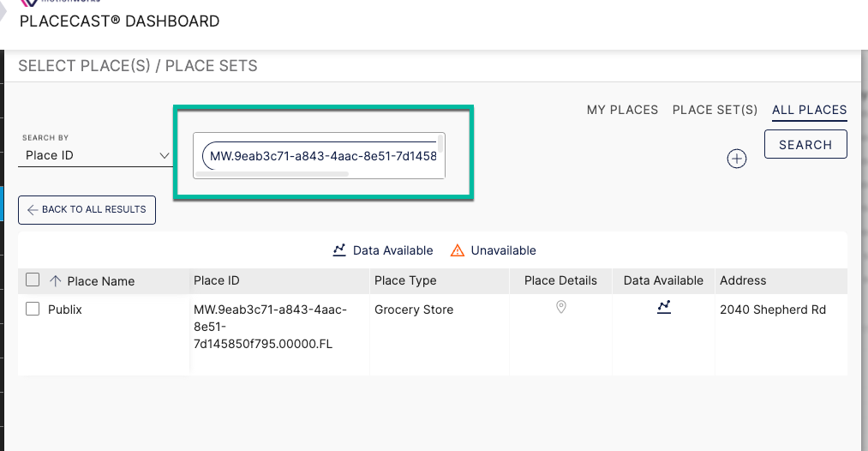Click the horizontal scrollbar in Place ID field
This screenshot has width=868, height=451.
pos(272,174)
